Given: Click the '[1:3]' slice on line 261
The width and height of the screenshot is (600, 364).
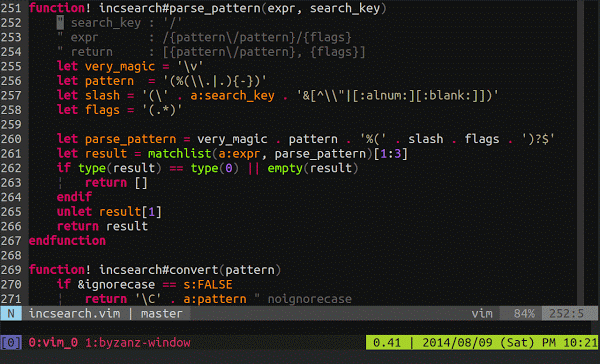Looking at the screenshot, I should [390, 153].
